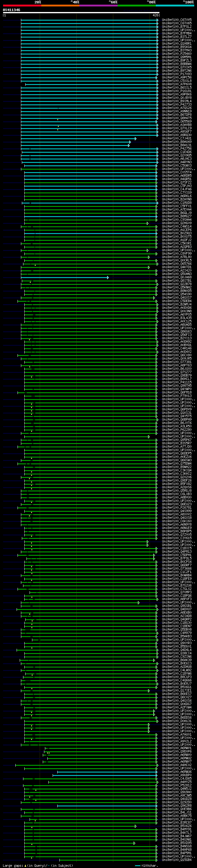Select hit label UniRef100_Q17IE1

click(177, 690)
